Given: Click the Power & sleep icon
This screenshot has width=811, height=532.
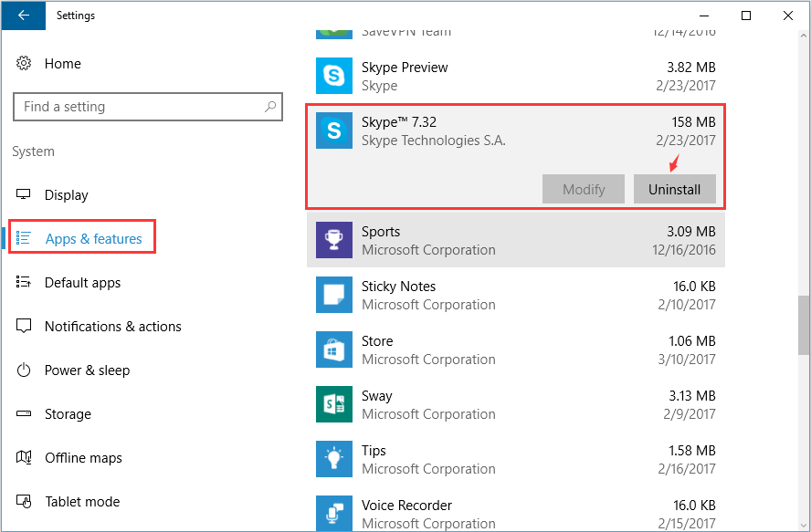Looking at the screenshot, I should coord(24,370).
